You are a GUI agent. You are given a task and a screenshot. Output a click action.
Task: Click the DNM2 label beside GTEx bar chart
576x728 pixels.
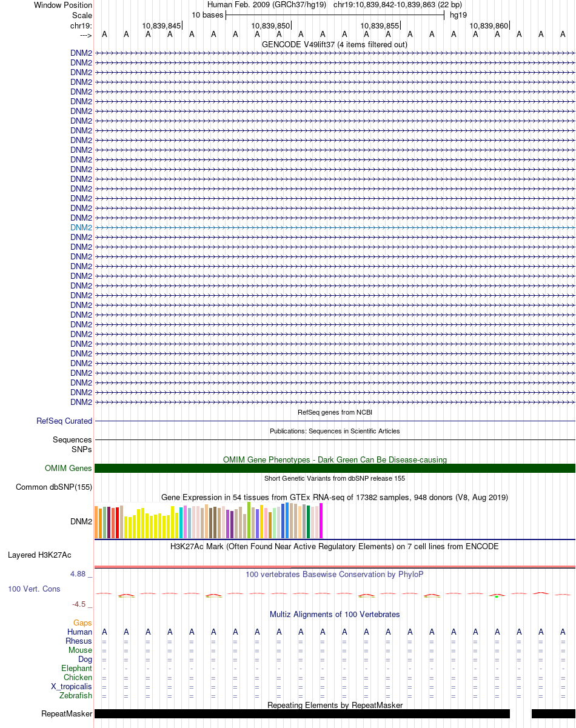(81, 521)
